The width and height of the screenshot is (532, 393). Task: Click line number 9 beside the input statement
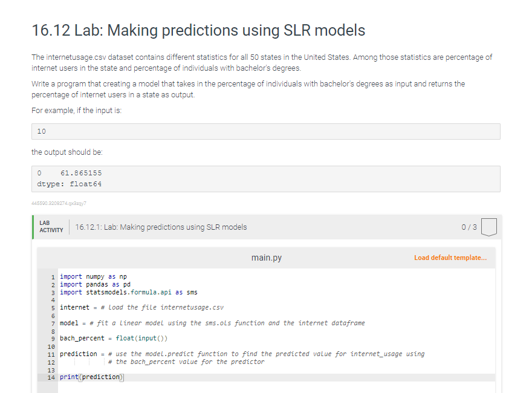pyautogui.click(x=54, y=338)
